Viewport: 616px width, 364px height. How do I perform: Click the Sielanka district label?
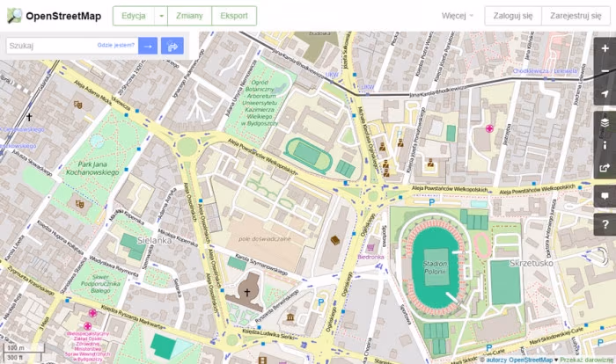coord(154,240)
